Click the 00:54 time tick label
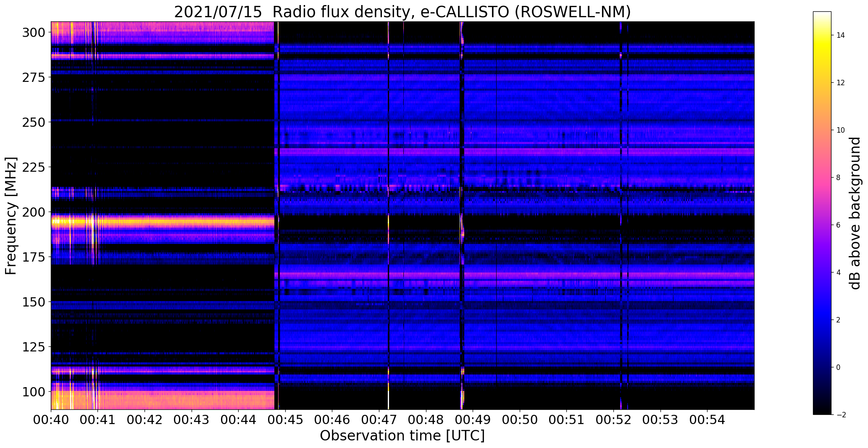This screenshot has width=868, height=448. tap(708, 420)
